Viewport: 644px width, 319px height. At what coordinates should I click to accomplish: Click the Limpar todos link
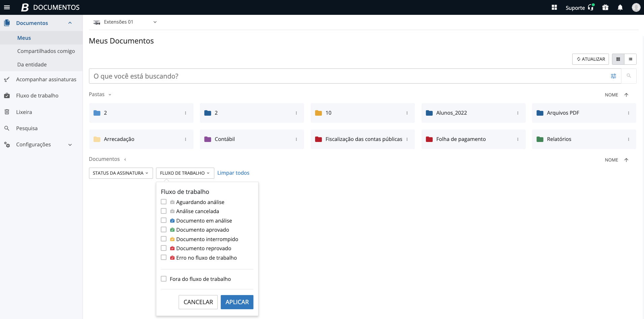[x=233, y=173]
